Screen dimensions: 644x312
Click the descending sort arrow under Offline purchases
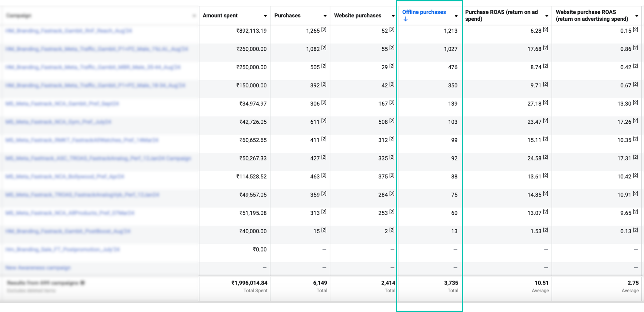405,19
